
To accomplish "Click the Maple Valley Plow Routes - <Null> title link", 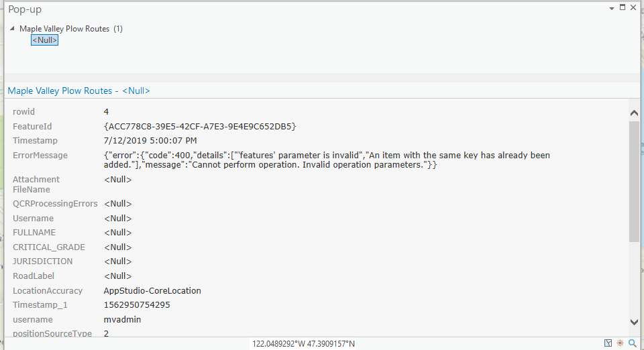I will point(78,91).
